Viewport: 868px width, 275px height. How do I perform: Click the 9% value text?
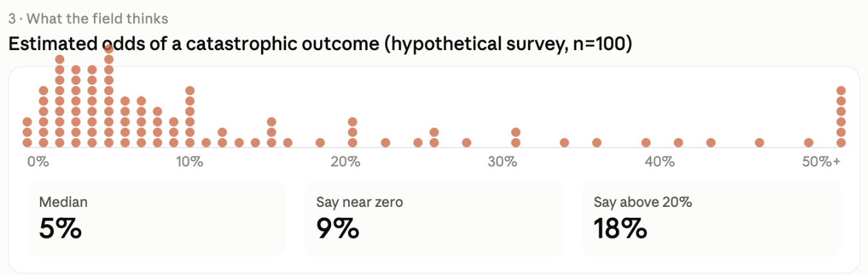click(338, 229)
